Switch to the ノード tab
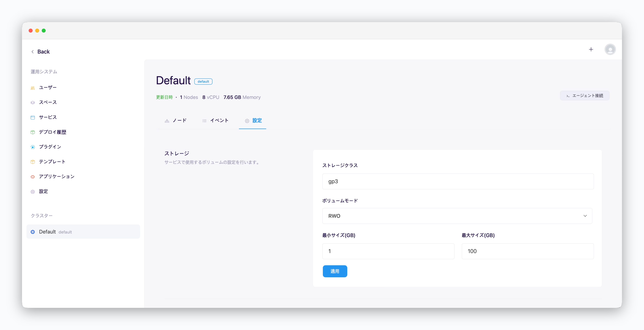644x330 pixels. click(x=176, y=121)
